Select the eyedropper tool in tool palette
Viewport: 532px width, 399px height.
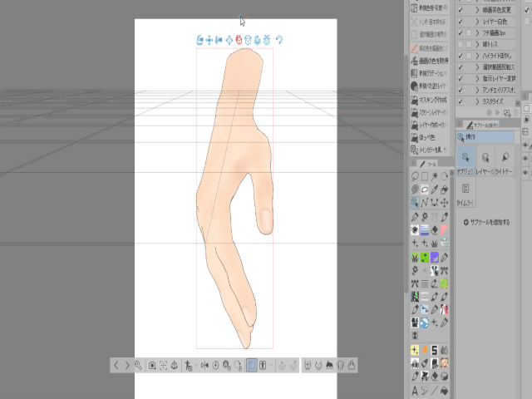[434, 190]
